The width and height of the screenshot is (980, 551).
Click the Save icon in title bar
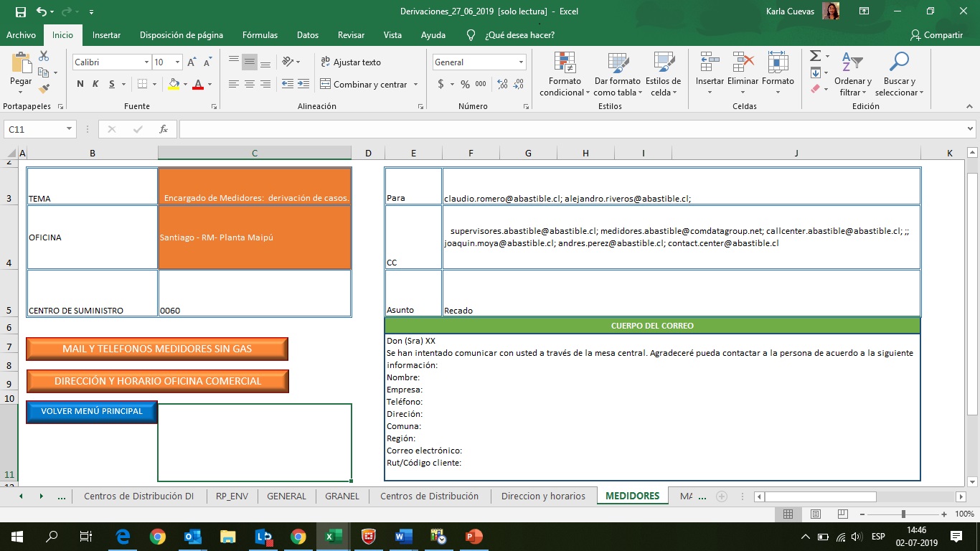click(x=20, y=11)
